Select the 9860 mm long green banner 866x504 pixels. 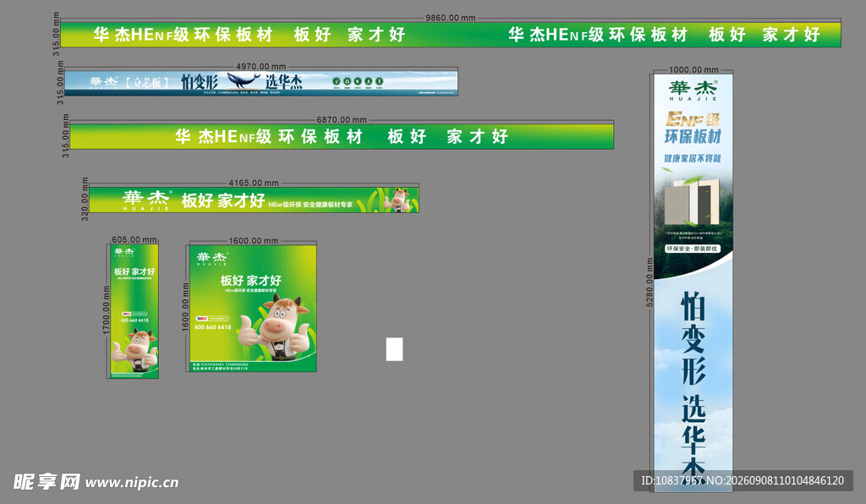pos(451,35)
